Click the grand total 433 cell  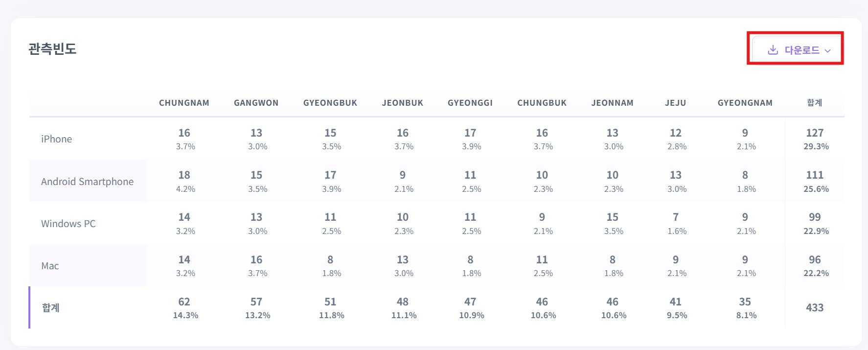[815, 308]
